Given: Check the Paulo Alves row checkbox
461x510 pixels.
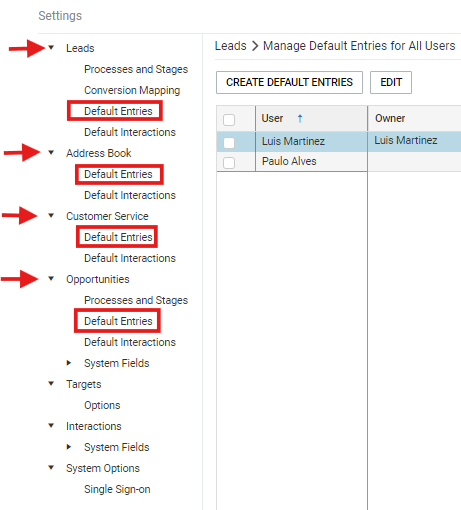Looking at the screenshot, I should pyautogui.click(x=229, y=163).
